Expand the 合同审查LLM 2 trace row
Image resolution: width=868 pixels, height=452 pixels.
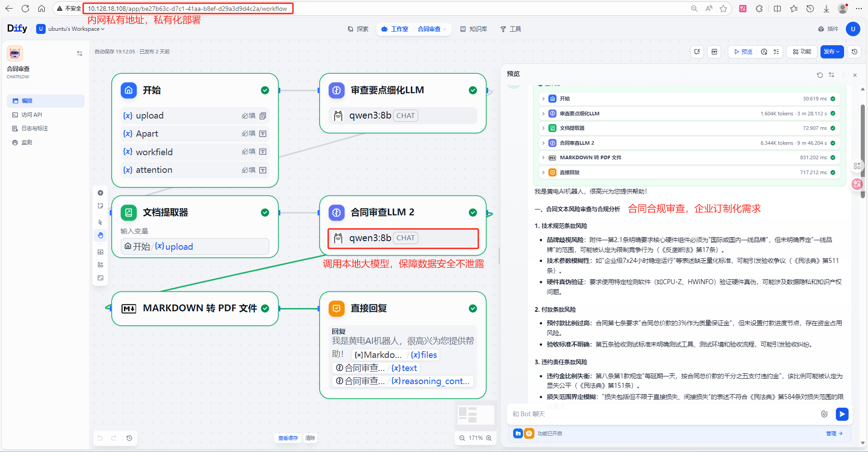(x=543, y=143)
